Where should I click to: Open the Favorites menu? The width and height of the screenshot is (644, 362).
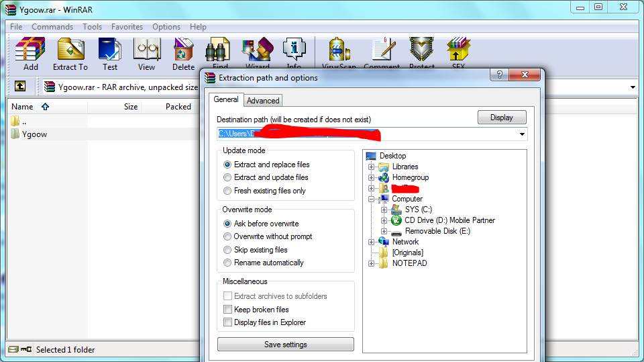127,27
